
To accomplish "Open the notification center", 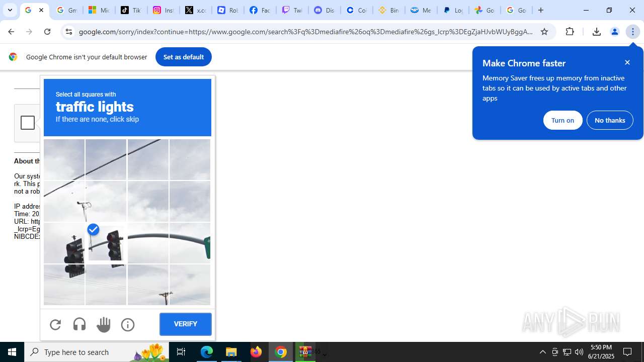I will [628, 352].
